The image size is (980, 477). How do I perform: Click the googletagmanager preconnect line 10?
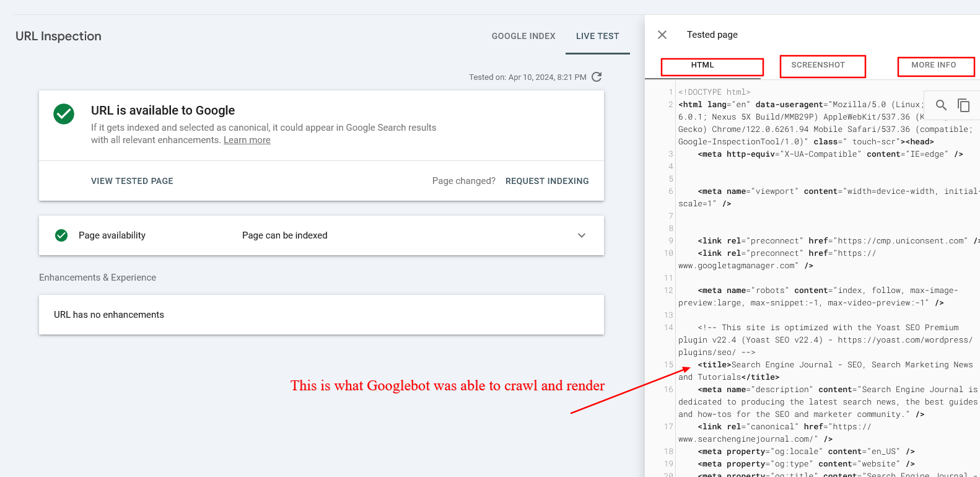pyautogui.click(x=777, y=260)
